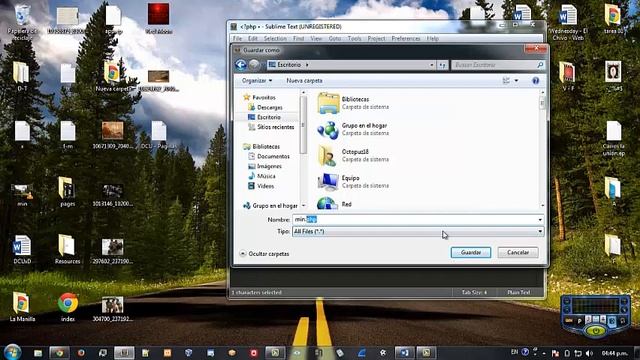Viewport: 640px width, 360px height.
Task: Click the volume icon in the system tray
Action: click(x=589, y=353)
